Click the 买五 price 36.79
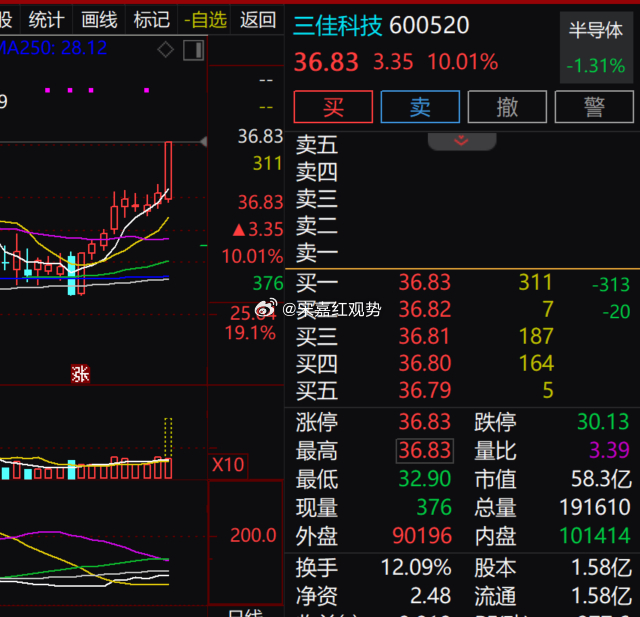640x617 pixels. 424,390
